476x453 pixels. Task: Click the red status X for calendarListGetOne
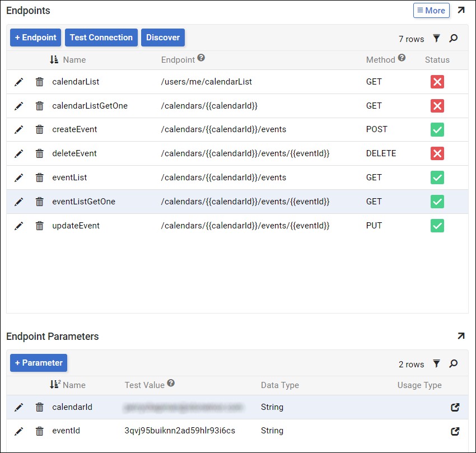pos(437,105)
